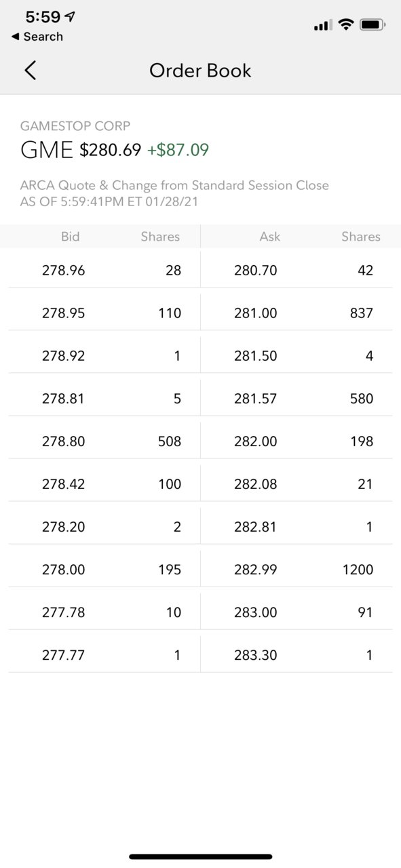Select the 278.80 bid with 508 shares
This screenshot has width=401, height=868.
[x=104, y=441]
